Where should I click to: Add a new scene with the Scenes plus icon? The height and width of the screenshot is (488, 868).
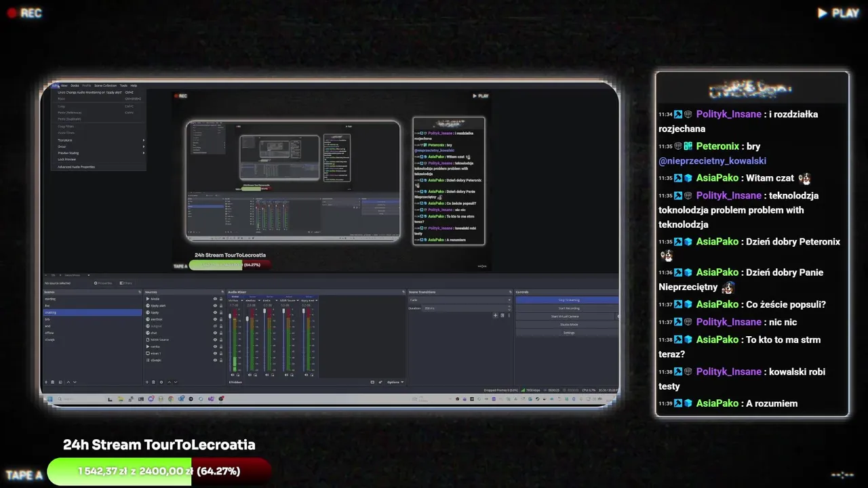coord(46,382)
